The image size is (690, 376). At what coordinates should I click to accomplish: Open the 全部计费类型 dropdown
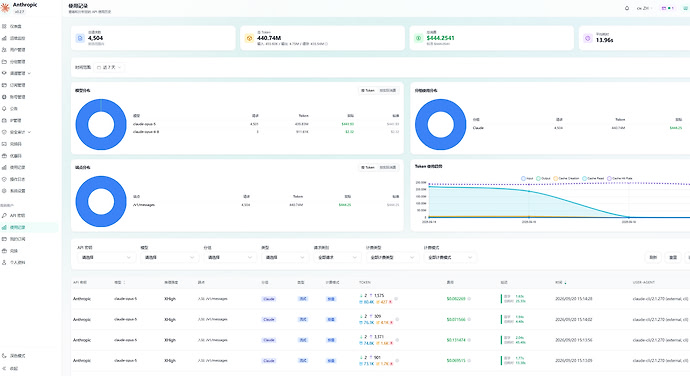pyautogui.click(x=392, y=257)
